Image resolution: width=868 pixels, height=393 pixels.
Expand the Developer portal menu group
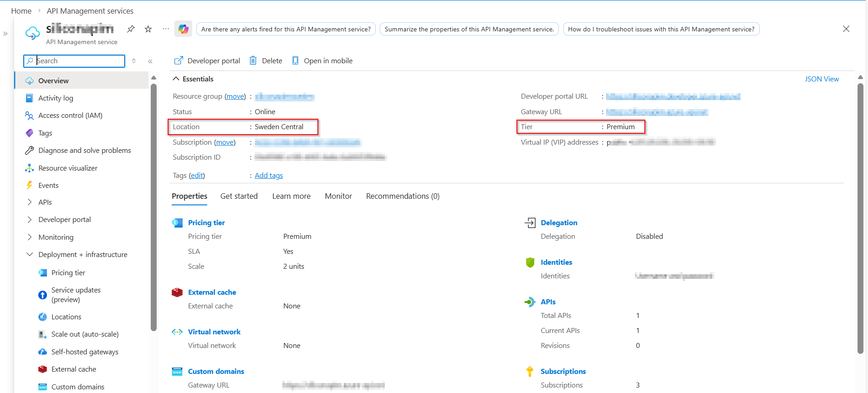30,219
